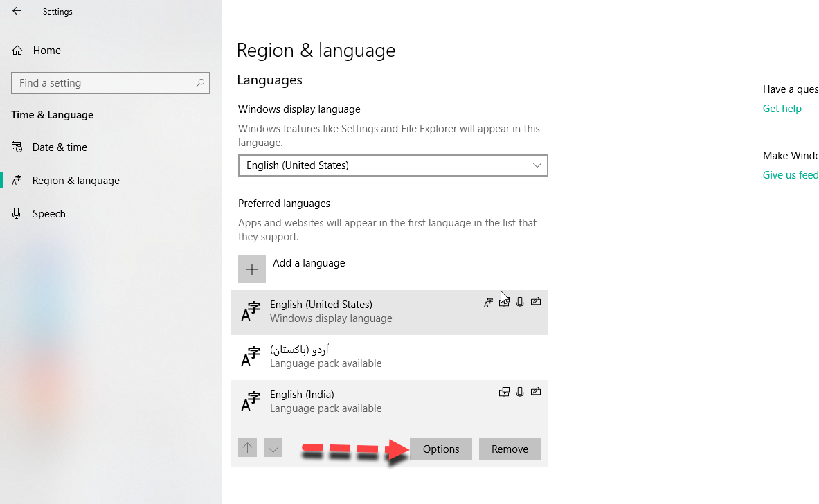Screen dimensions: 819x504
Task: Open the Speech settings page
Action: pos(48,214)
